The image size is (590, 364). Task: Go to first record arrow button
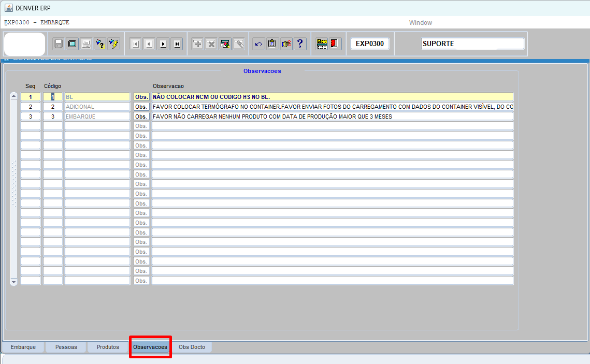[x=135, y=44]
